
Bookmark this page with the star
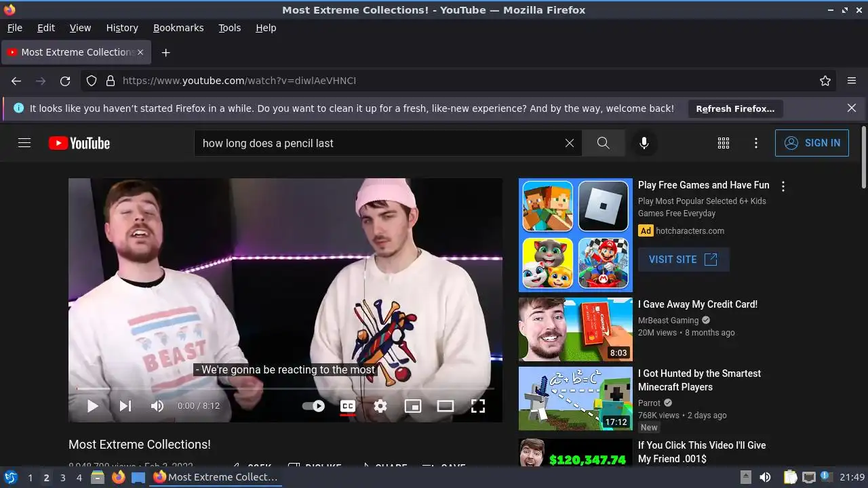tap(825, 81)
